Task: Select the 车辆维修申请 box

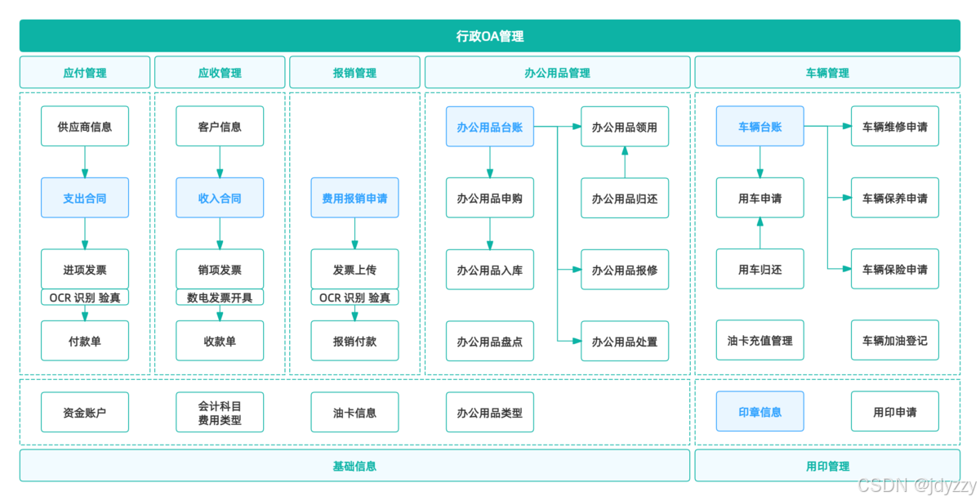Action: click(x=895, y=127)
